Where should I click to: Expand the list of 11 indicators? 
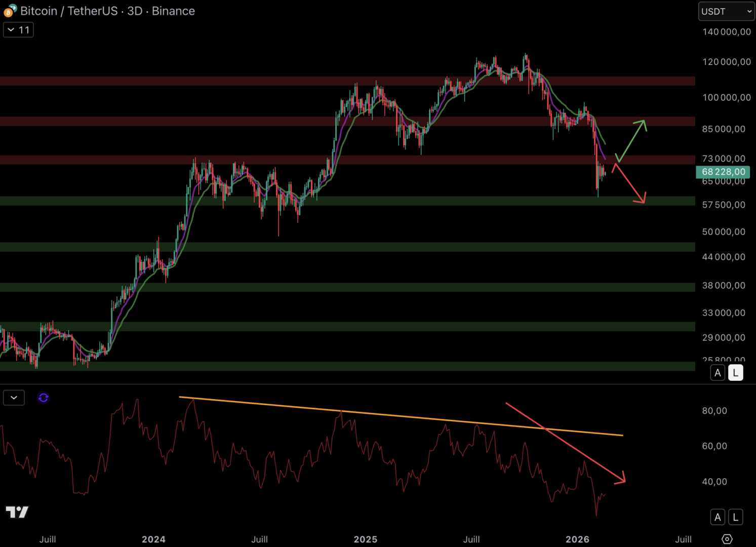point(18,29)
